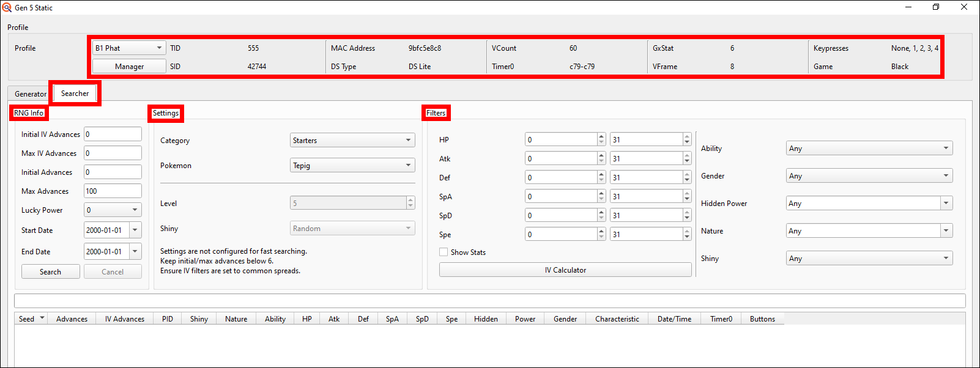980x368 pixels.
Task: Click the PID column header
Action: pyautogui.click(x=168, y=318)
